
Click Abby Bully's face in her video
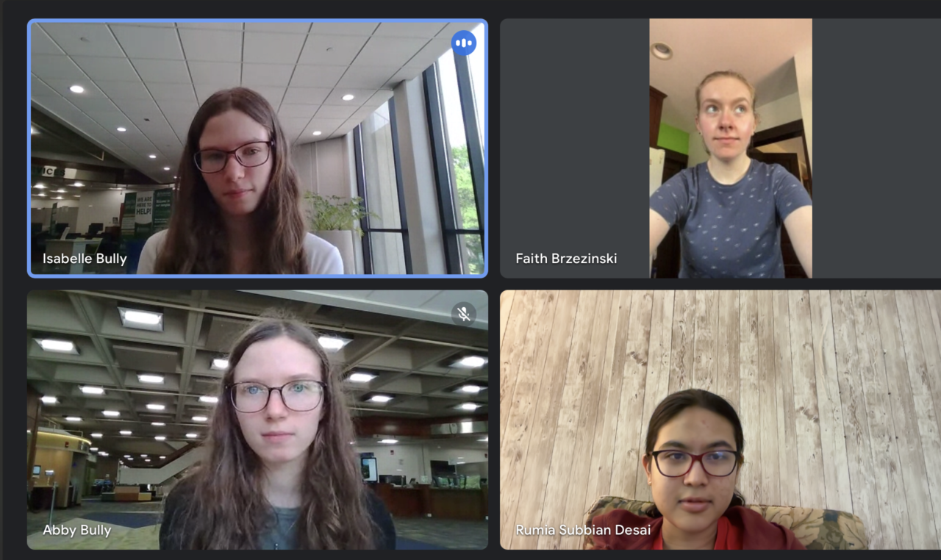click(277, 401)
